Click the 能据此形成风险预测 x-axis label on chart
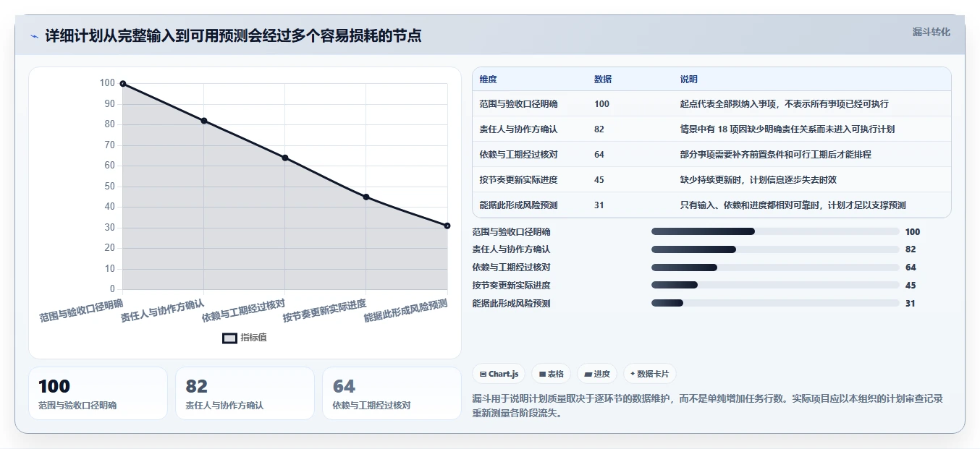Viewport: 980px width, 449px height. (406, 312)
